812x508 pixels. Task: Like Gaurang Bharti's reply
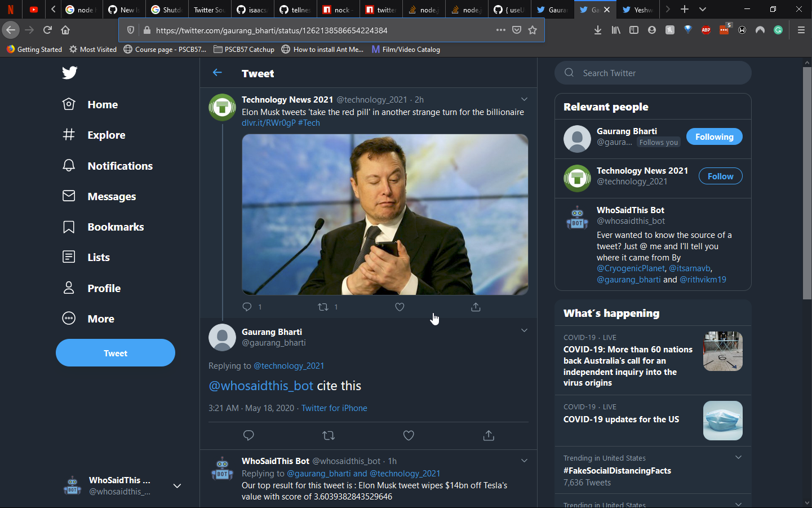tap(408, 435)
